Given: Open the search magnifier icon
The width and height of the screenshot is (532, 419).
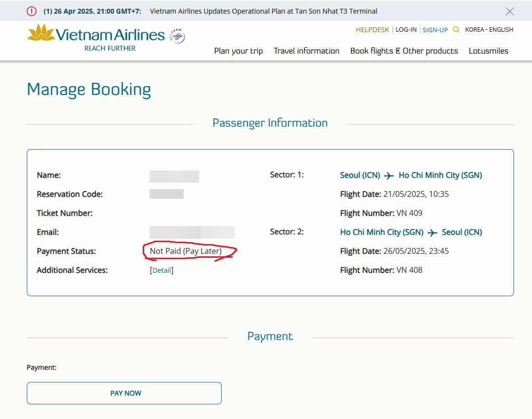Looking at the screenshot, I should pos(456,30).
